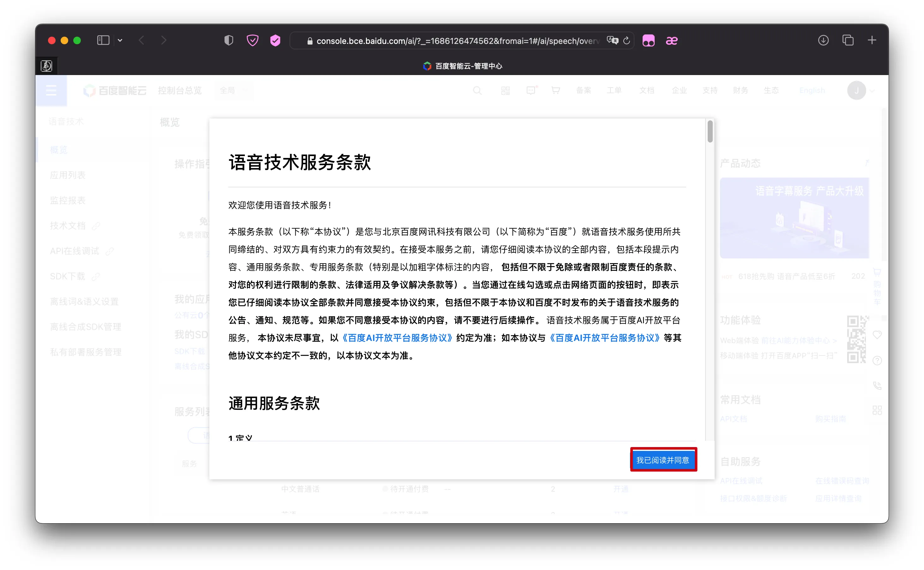Open SDK下载 in the left sidebar
The image size is (924, 570).
point(68,276)
